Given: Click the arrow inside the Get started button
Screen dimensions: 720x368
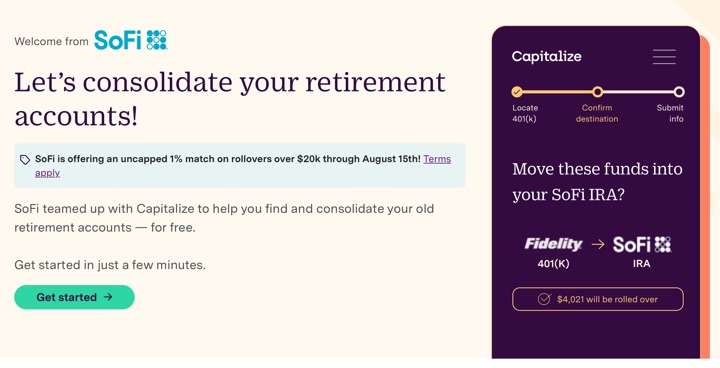Looking at the screenshot, I should (108, 297).
